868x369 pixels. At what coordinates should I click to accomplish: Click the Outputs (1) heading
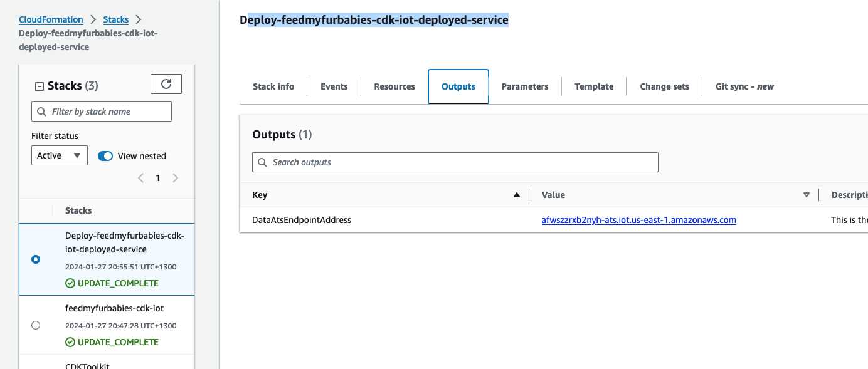pyautogui.click(x=282, y=135)
